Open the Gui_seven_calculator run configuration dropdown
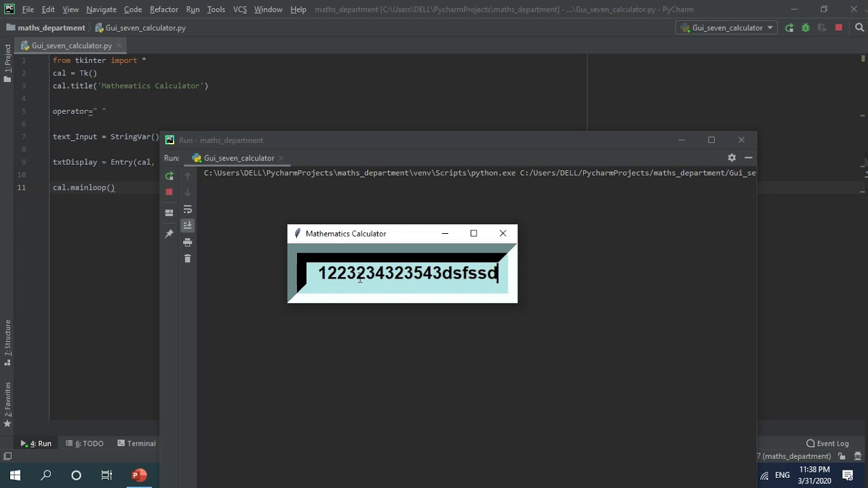The width and height of the screenshot is (868, 488). (x=727, y=28)
